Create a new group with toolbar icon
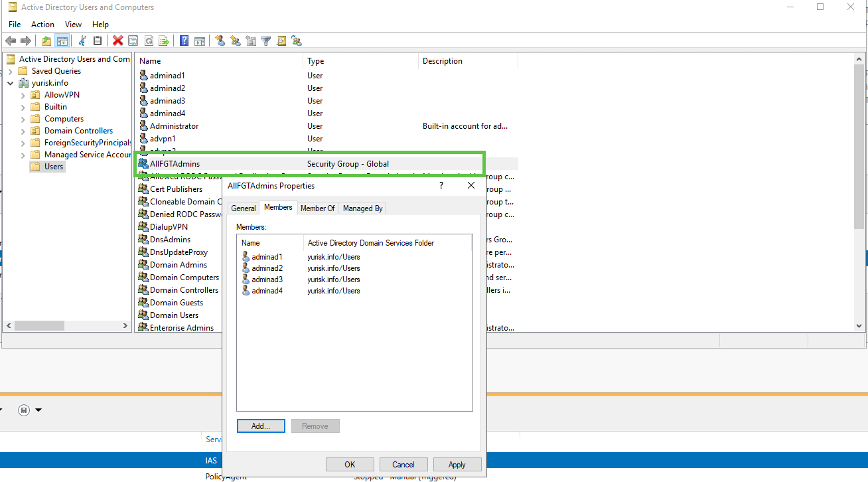Screen dimensions: 868x482 tap(236, 41)
